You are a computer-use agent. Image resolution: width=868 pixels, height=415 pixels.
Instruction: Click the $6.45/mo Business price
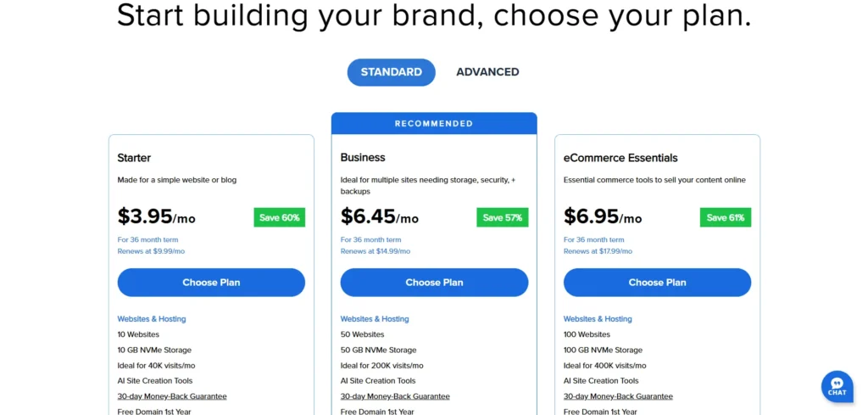pos(380,217)
